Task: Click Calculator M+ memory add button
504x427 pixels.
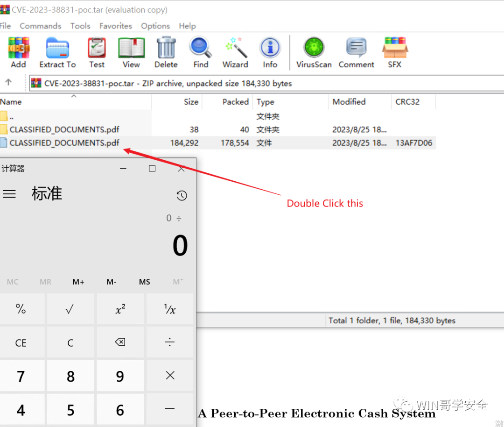Action: click(x=78, y=282)
